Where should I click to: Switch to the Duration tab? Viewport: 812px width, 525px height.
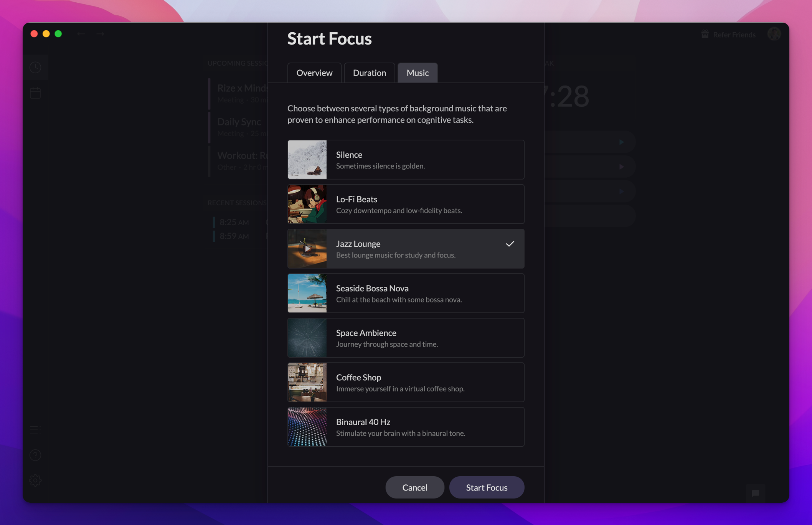369,73
